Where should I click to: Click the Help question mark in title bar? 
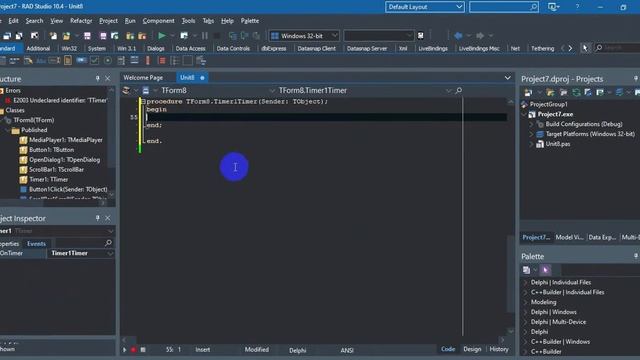(x=577, y=7)
